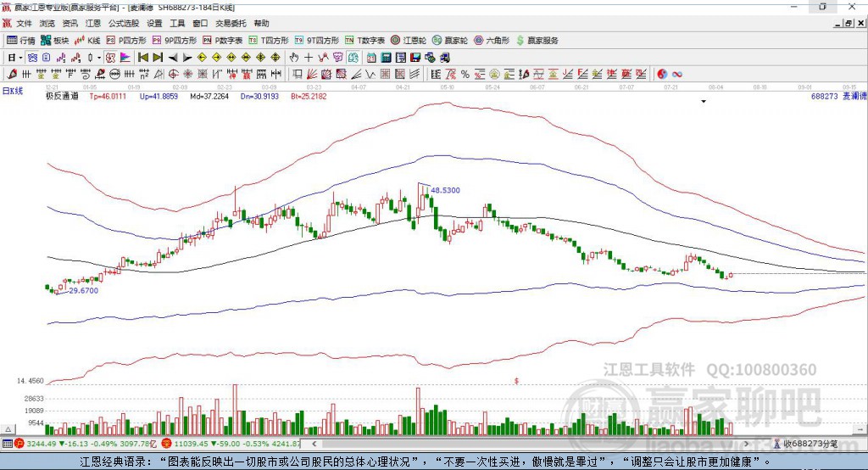Open the 板块 sector view

(x=55, y=41)
